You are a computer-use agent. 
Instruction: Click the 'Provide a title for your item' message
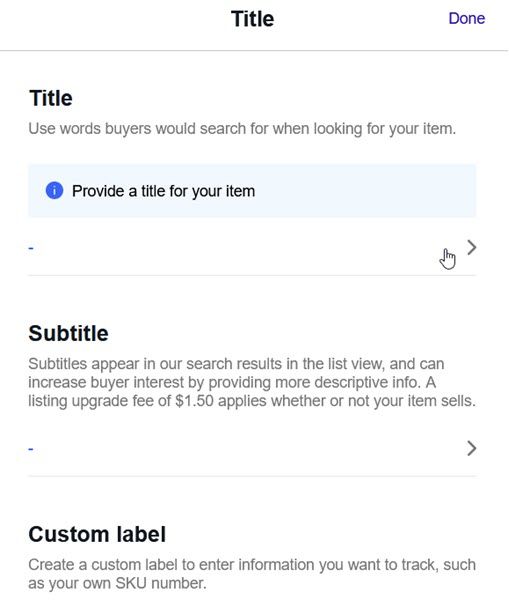163,191
